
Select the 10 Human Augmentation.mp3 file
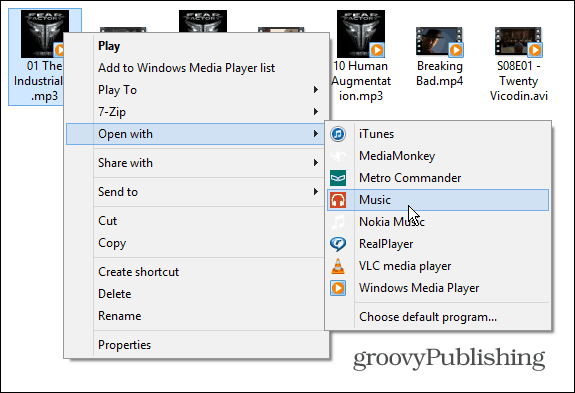click(x=361, y=56)
